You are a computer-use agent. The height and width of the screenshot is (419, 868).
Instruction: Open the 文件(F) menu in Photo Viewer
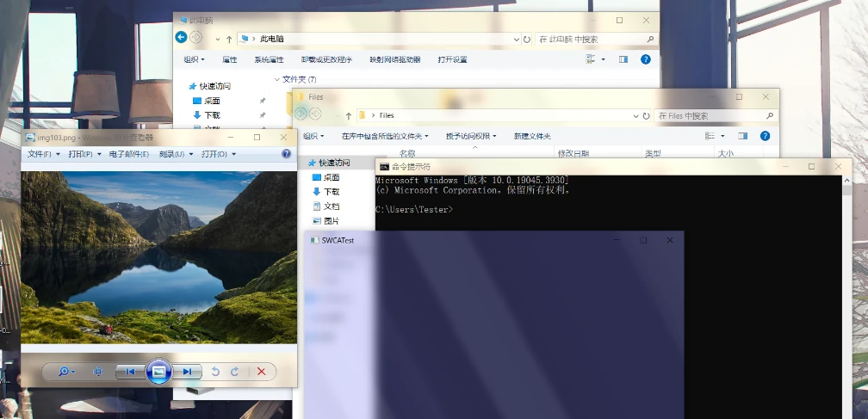(x=43, y=154)
